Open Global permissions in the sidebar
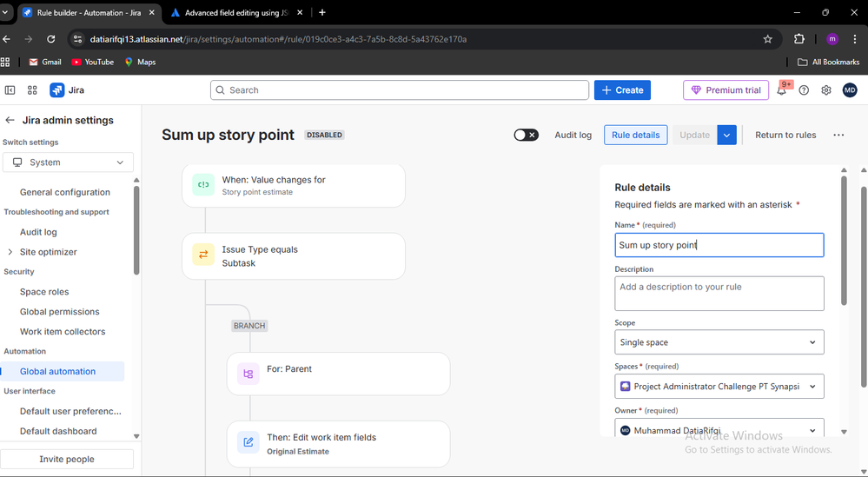868x477 pixels. [59, 312]
